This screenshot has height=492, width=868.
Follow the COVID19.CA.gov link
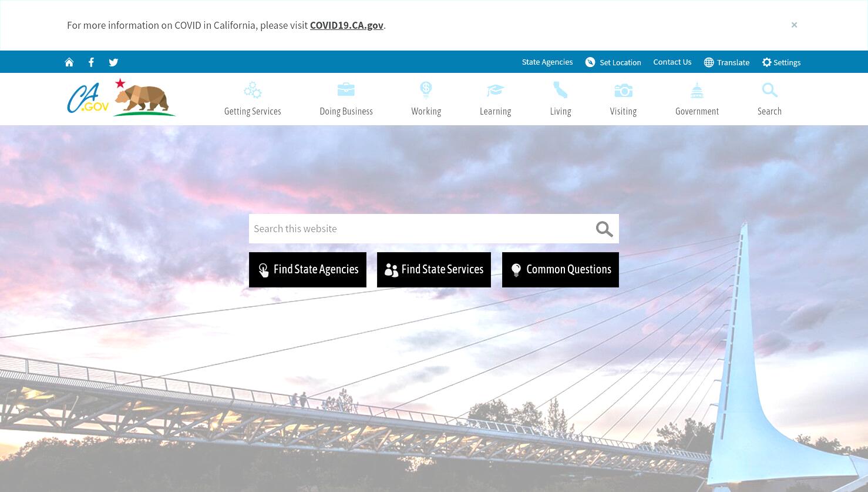[346, 25]
